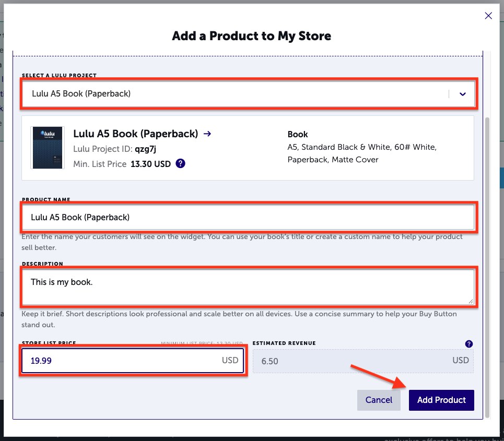Open the Select a Lulu Project dropdown
This screenshot has height=441, width=504.
tap(249, 94)
